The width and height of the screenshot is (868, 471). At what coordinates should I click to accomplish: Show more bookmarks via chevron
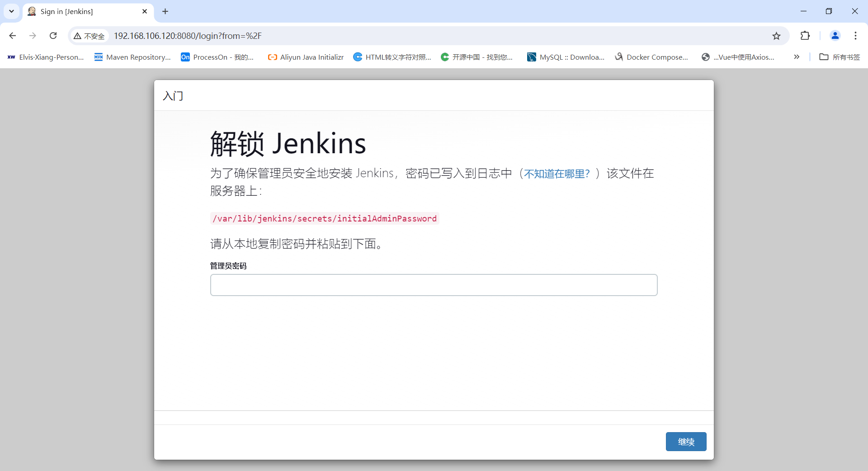[797, 57]
